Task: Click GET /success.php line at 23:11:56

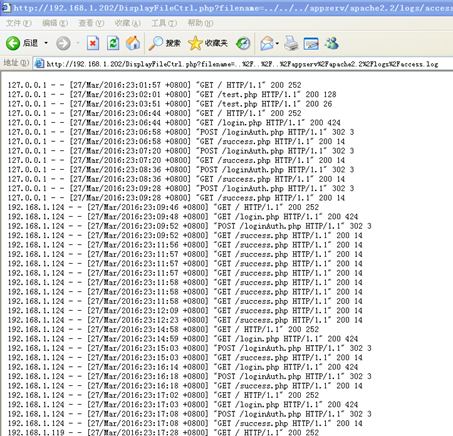Action: click(x=185, y=245)
